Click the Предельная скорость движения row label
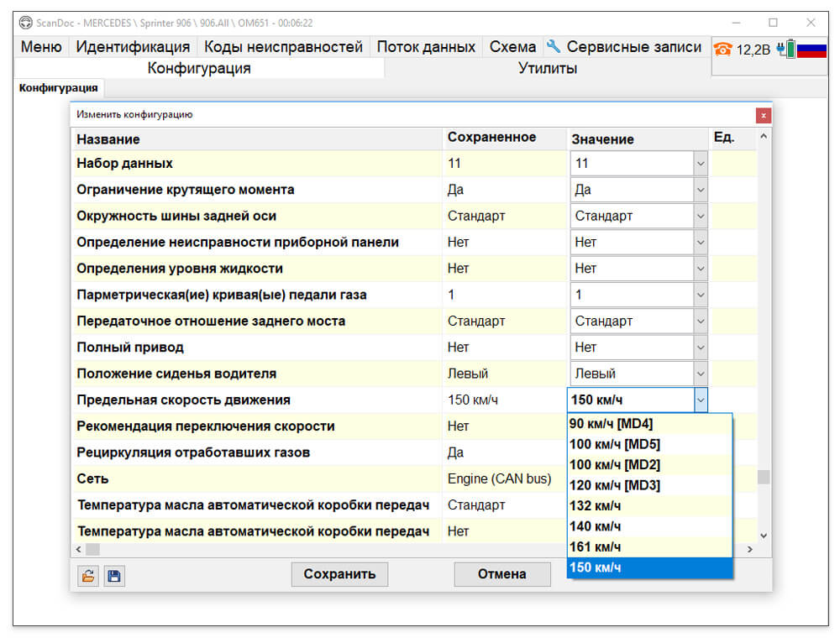Viewport: 840px width, 643px height. [x=183, y=400]
